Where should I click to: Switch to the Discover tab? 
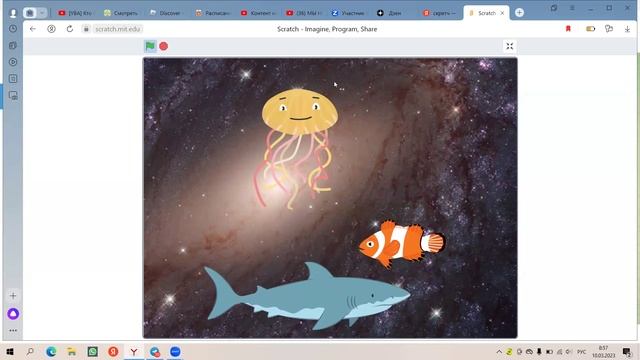pos(166,13)
